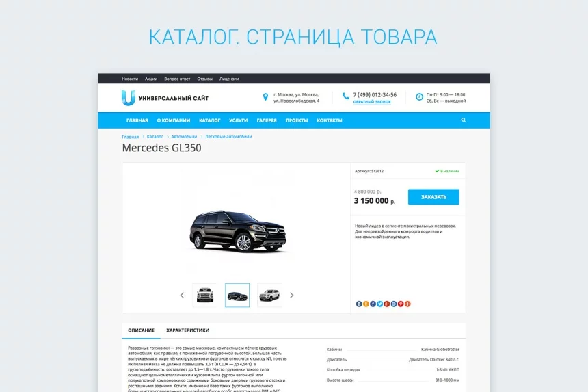Select the Описание tab
The height and width of the screenshot is (392, 588).
point(141,330)
